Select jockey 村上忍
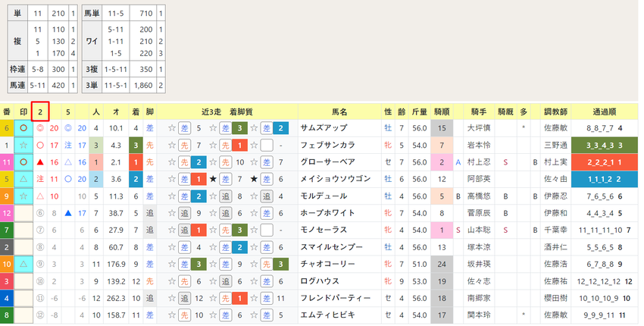The width and height of the screenshot is (644, 326). (x=479, y=162)
